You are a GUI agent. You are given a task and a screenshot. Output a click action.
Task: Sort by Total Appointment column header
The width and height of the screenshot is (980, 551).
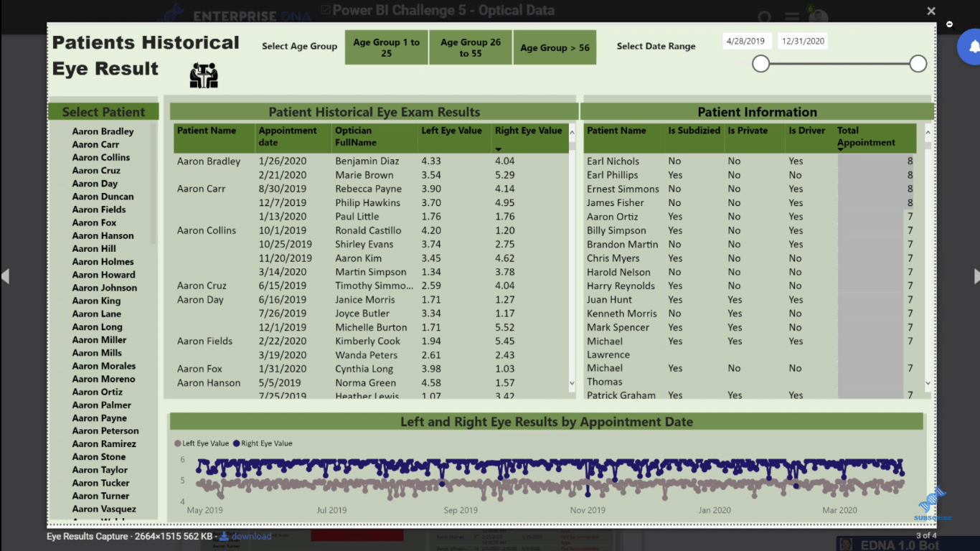[866, 136]
